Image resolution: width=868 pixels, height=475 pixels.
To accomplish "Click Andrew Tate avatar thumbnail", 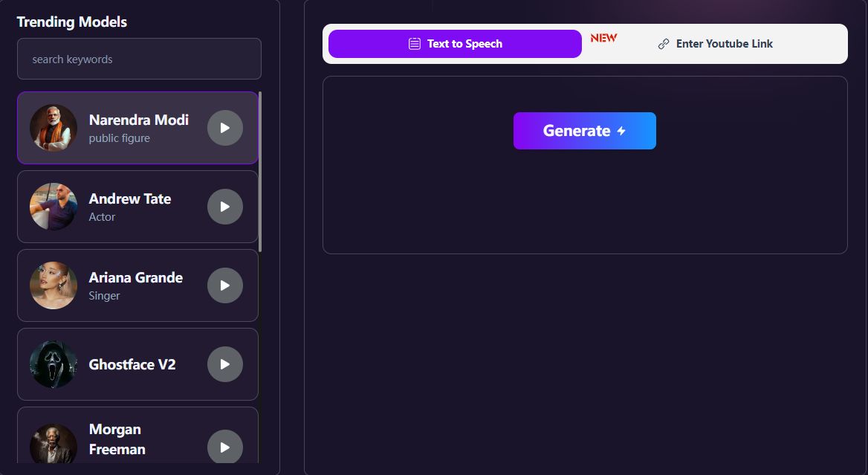I will pos(54,207).
